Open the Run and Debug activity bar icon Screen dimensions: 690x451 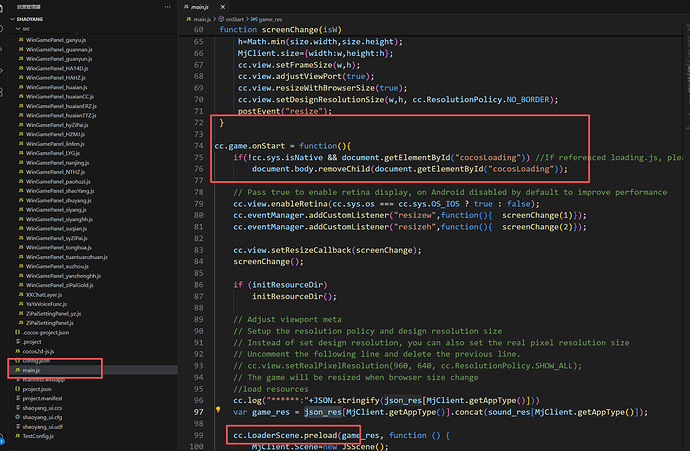1,71
